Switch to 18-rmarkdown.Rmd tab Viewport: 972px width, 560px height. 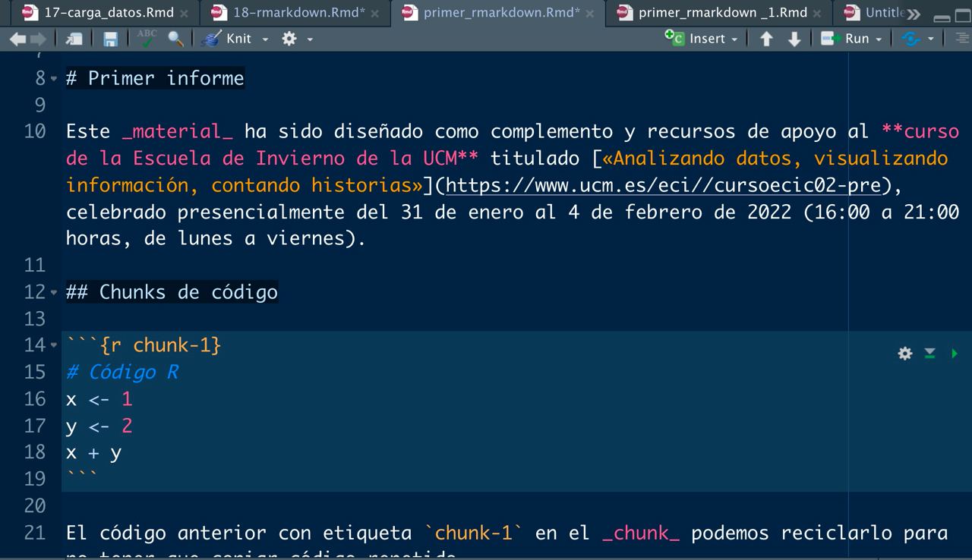299,13
